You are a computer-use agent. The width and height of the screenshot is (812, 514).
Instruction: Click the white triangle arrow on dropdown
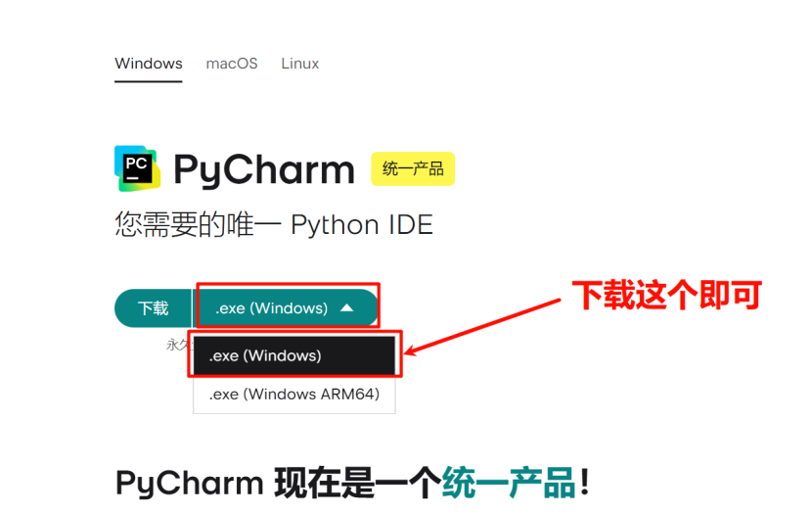pos(347,308)
